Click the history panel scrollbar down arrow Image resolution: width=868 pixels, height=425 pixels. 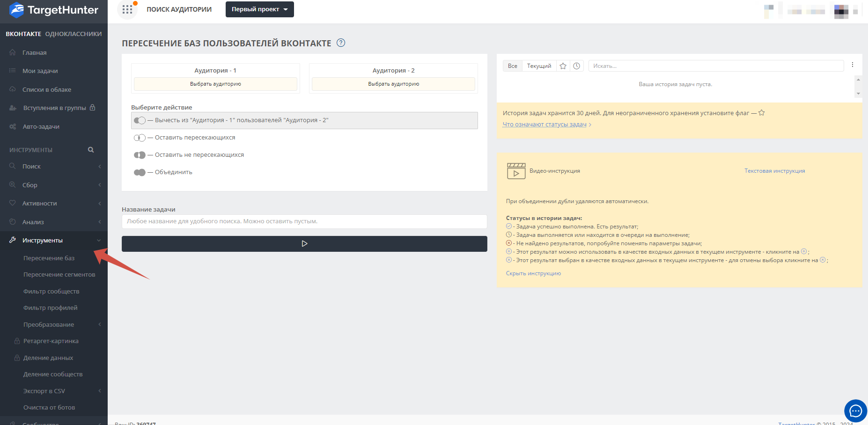tap(858, 94)
